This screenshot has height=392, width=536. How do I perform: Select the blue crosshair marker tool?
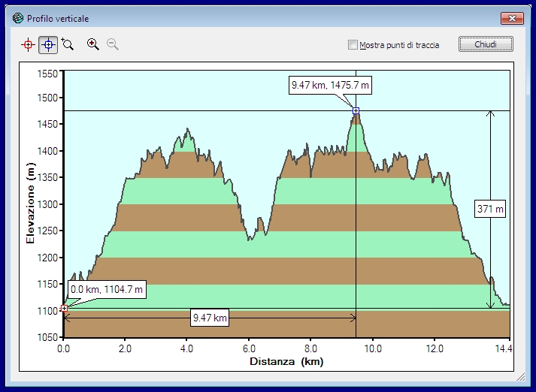48,45
